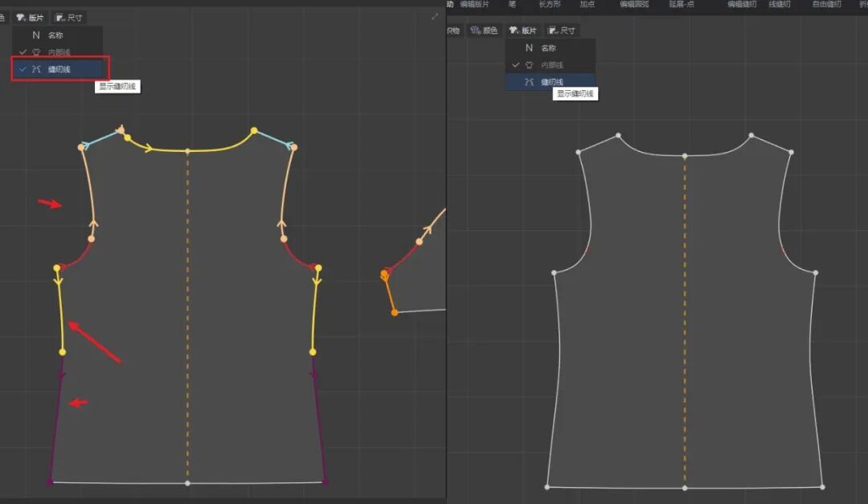This screenshot has height=504, width=868.
Task: Select the 线缝纫 line sewing tool
Action: coord(780,5)
